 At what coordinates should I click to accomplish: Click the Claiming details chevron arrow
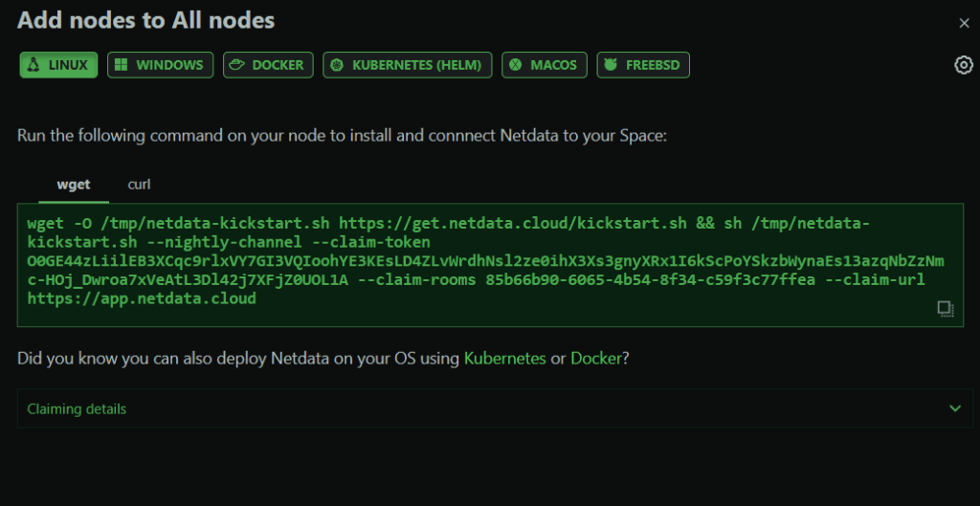point(955,408)
